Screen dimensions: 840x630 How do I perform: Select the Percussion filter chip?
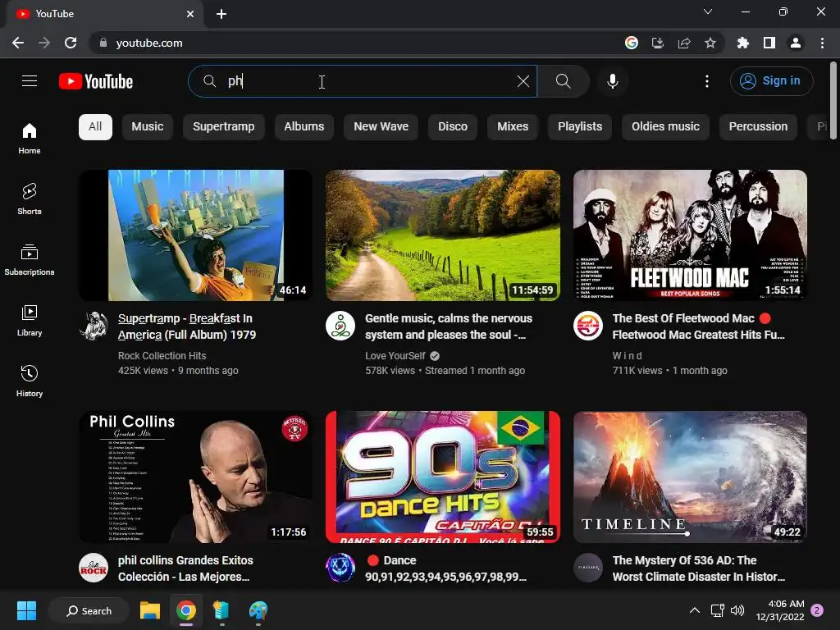pos(758,127)
